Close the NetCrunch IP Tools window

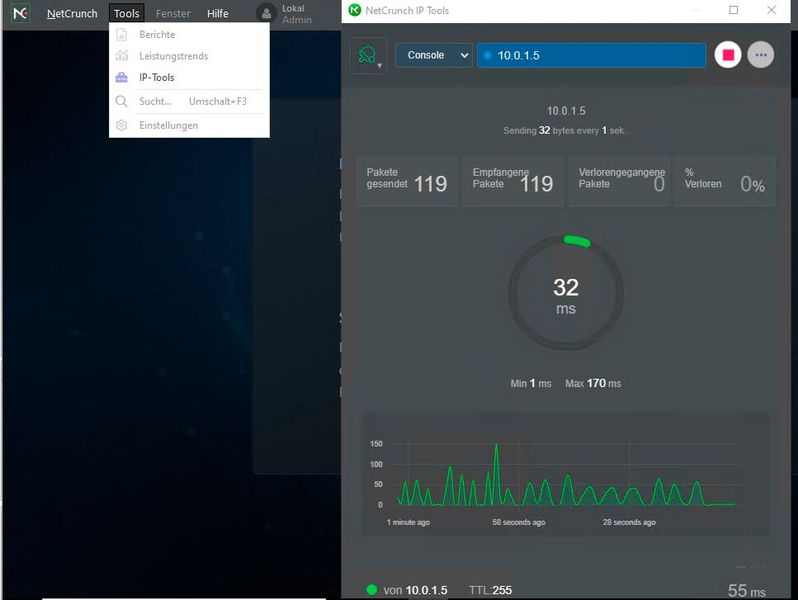772,10
